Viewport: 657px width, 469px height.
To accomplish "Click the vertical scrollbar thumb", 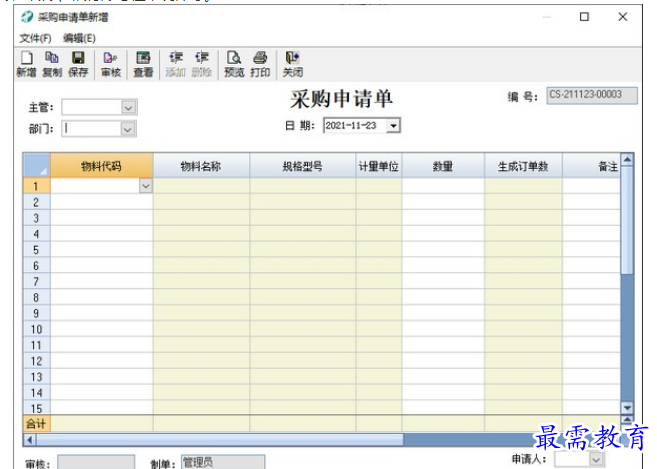I will point(627,220).
